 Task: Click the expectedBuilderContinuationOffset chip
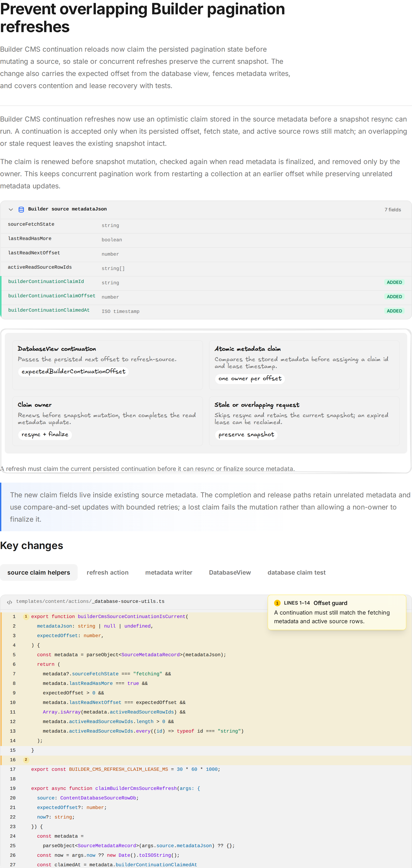(x=73, y=371)
